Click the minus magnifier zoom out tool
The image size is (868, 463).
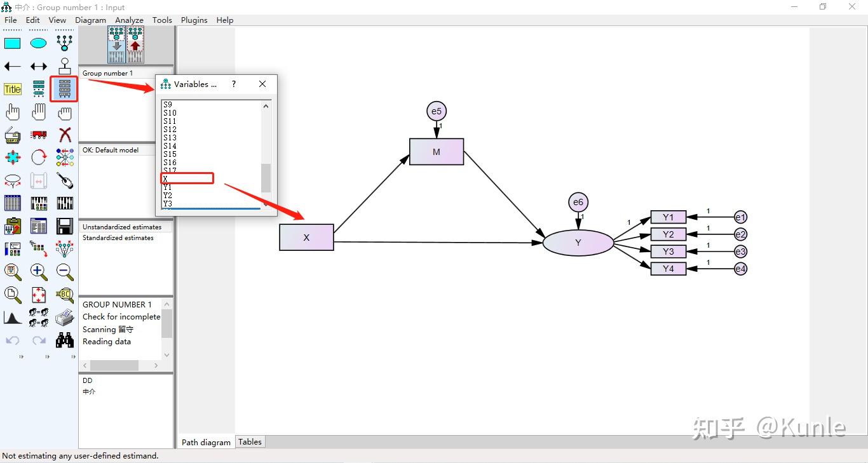pos(65,272)
